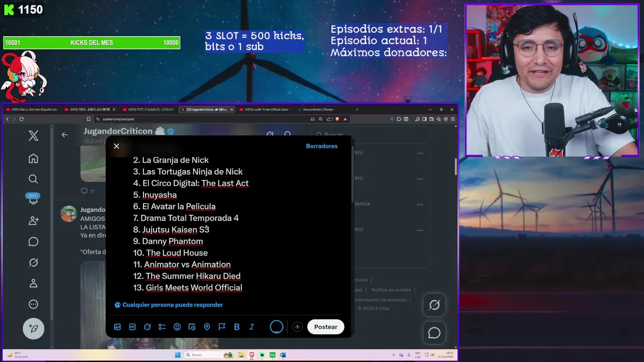Close the X compose post dialog
This screenshot has width=644, height=362.
coord(116,146)
